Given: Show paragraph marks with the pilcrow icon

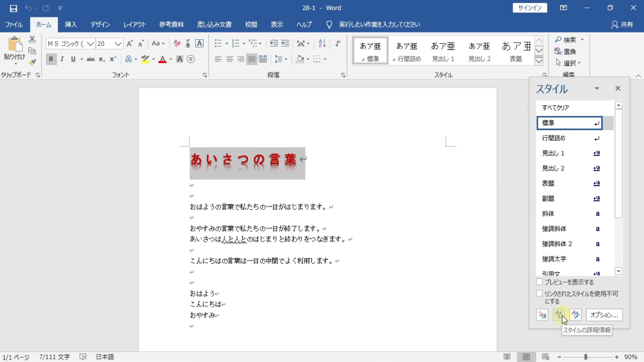Looking at the screenshot, I should (x=337, y=43).
